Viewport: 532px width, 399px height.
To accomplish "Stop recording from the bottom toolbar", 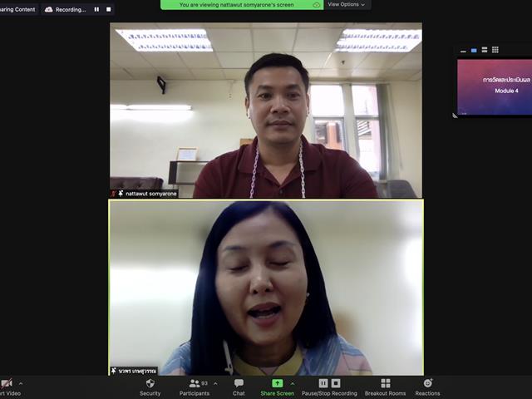I will click(336, 383).
